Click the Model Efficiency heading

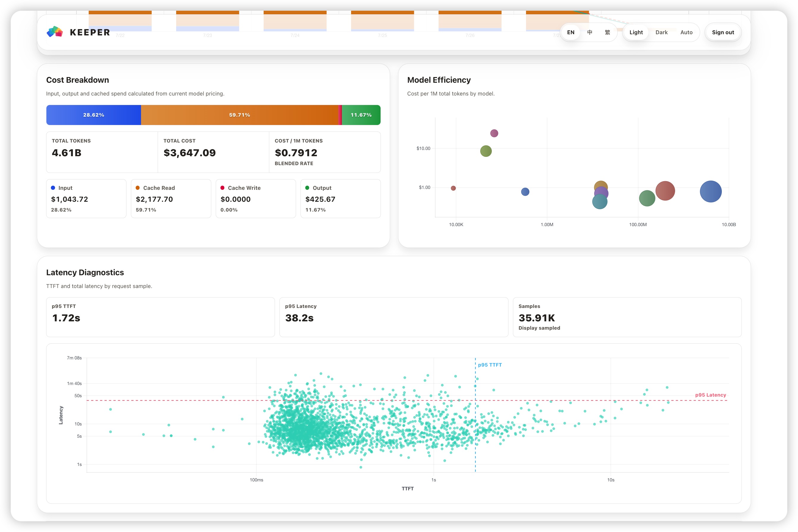[x=439, y=80]
